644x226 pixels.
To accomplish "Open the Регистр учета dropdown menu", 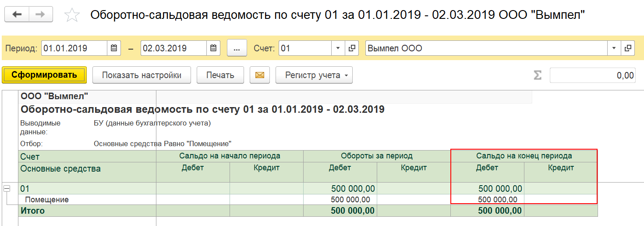I will [x=314, y=75].
